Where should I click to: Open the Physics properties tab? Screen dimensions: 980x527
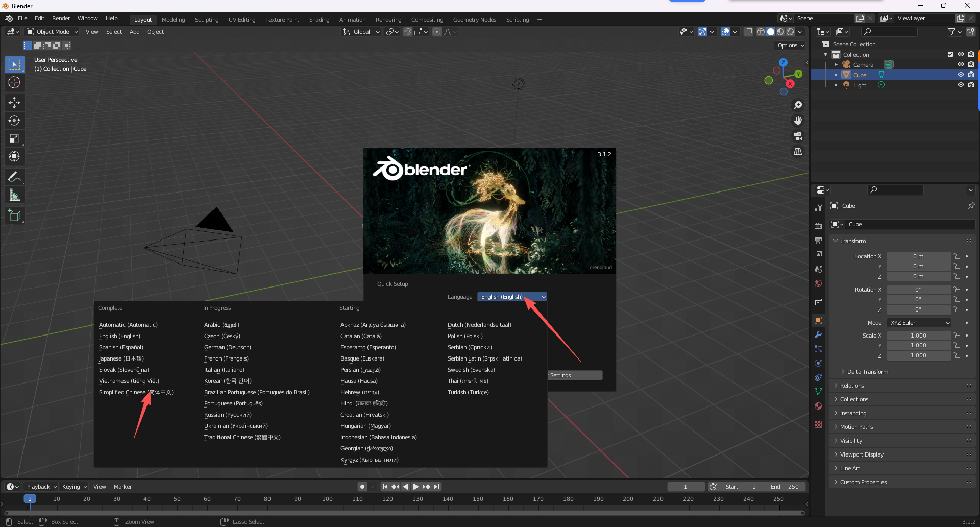(818, 363)
